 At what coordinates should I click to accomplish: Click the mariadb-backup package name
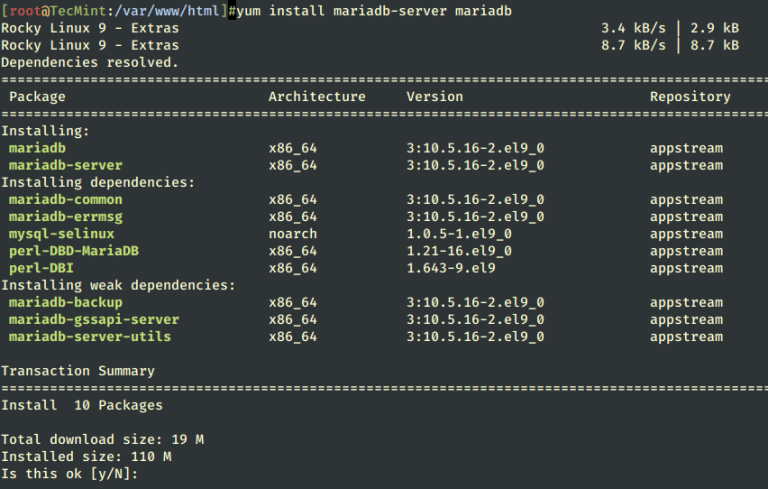pos(65,302)
